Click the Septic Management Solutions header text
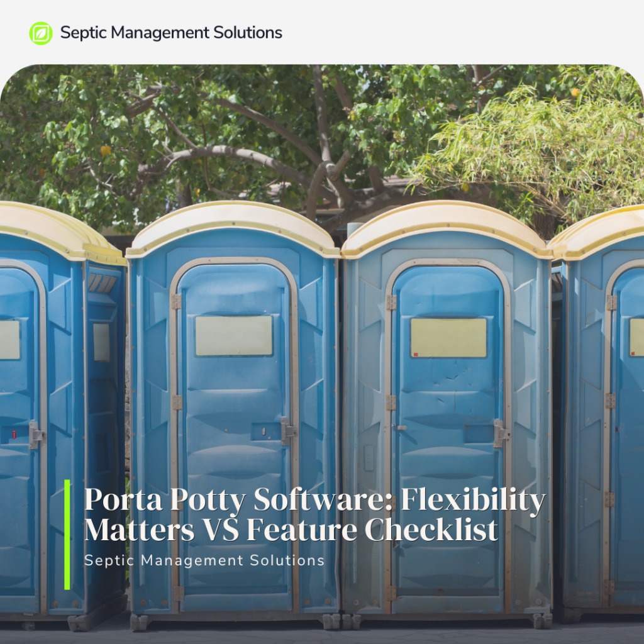 point(171,33)
